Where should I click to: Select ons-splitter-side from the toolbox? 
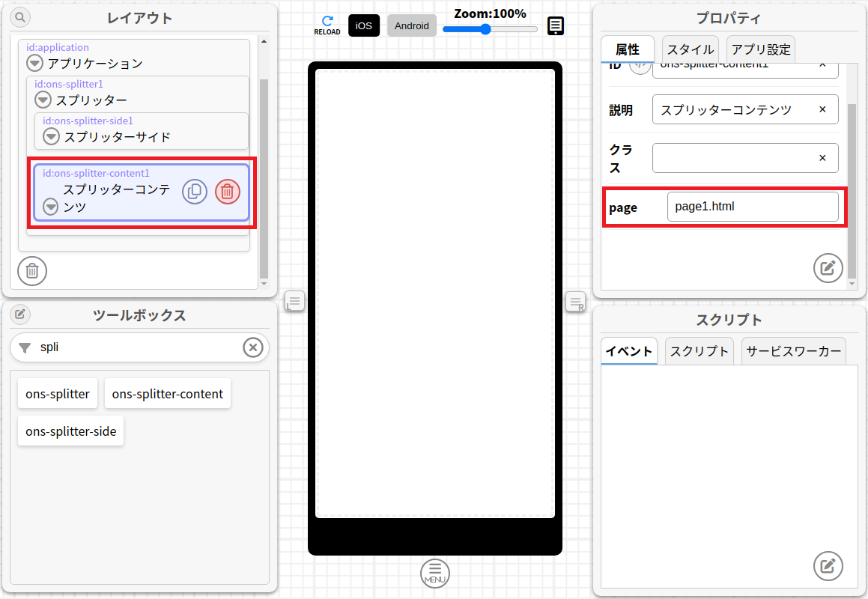(x=70, y=431)
